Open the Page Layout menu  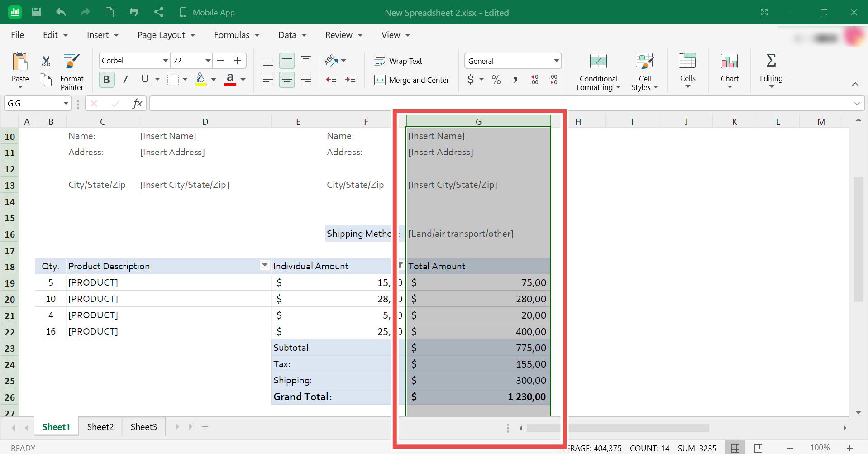pyautogui.click(x=166, y=35)
